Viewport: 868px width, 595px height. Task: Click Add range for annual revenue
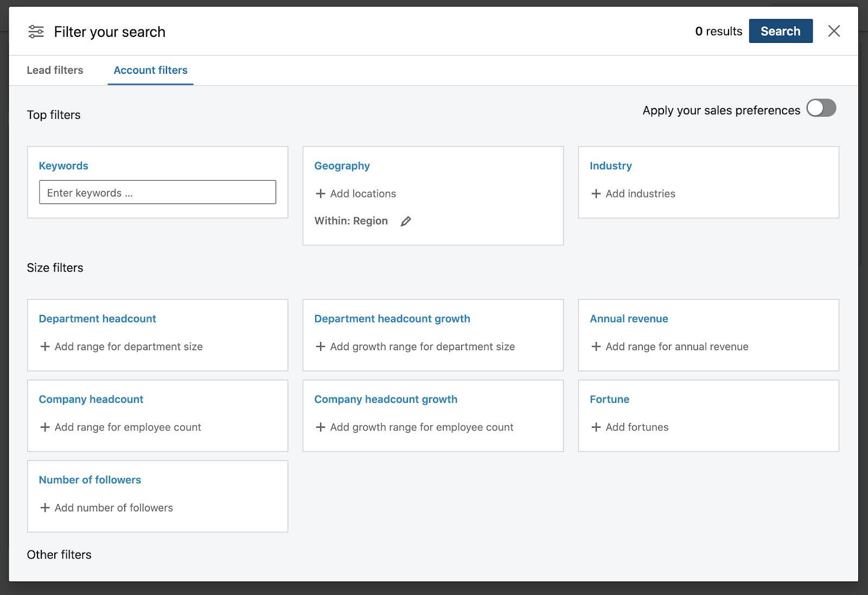point(677,346)
